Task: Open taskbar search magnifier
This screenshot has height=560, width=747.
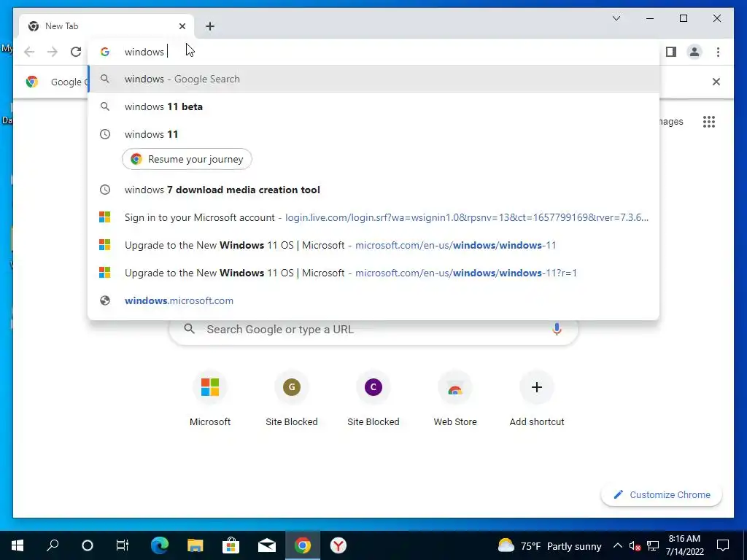Action: [53, 545]
